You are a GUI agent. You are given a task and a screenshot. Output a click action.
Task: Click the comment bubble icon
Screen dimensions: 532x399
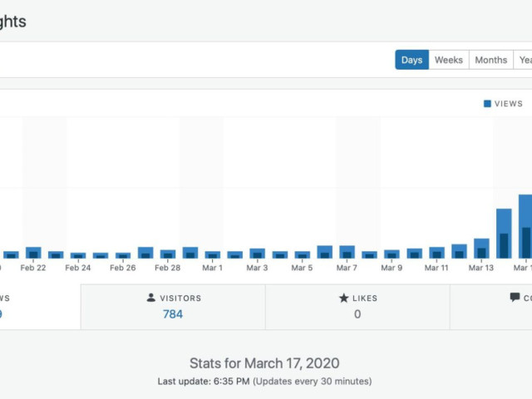(515, 298)
